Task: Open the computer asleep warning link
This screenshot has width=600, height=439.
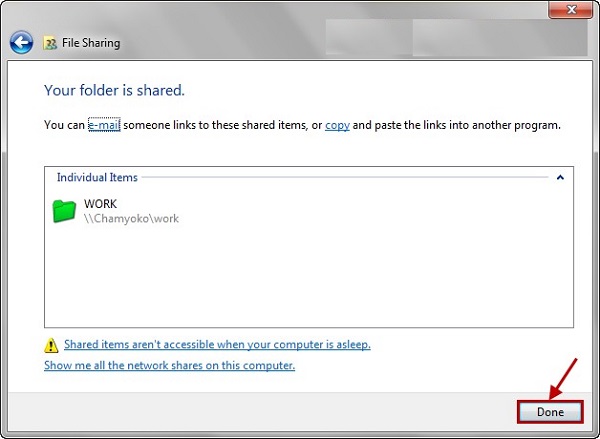Action: point(217,344)
